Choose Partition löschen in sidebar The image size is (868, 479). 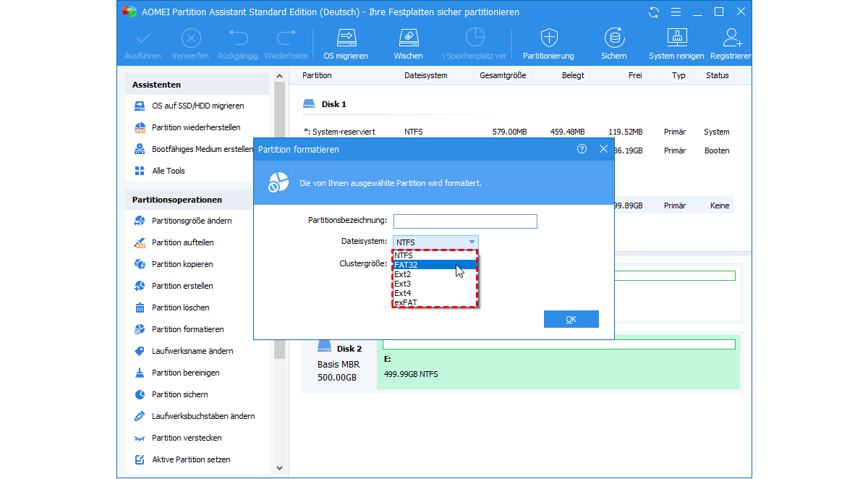[x=180, y=308]
